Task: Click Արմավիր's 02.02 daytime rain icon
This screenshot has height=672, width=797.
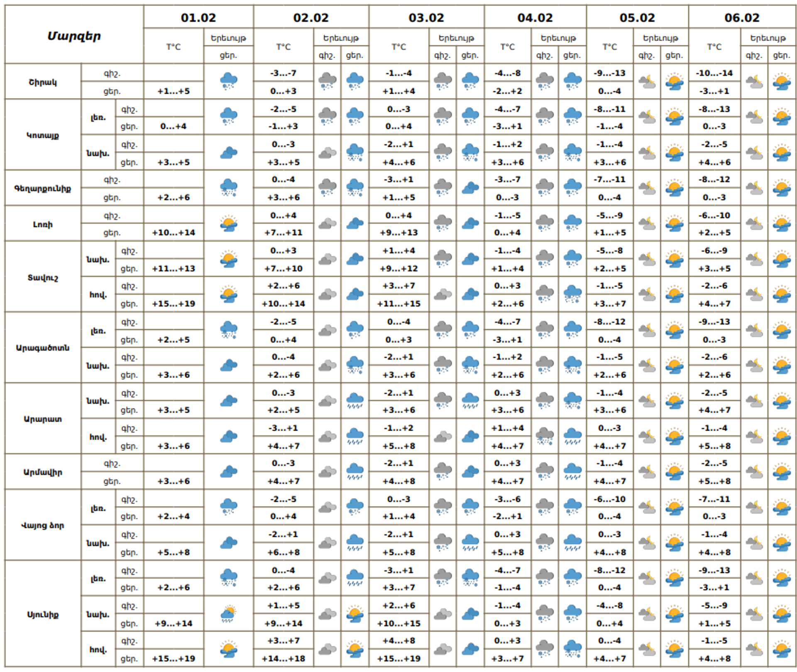Action: click(x=354, y=472)
